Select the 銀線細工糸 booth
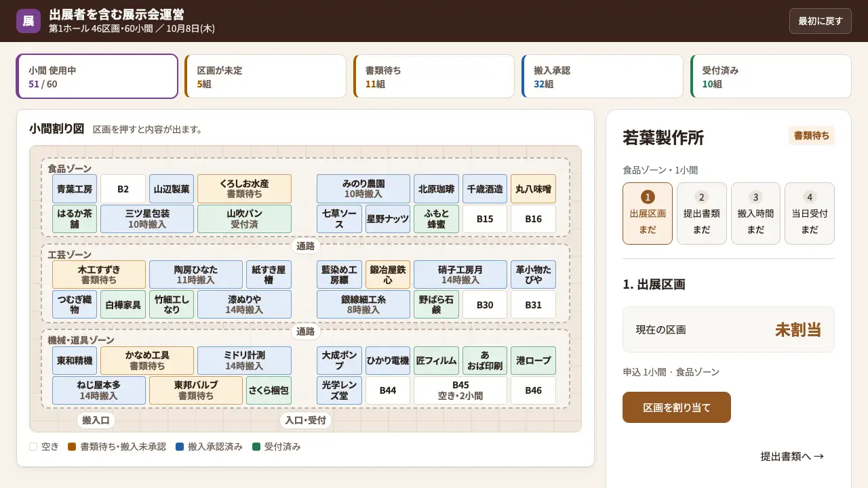 [x=363, y=304]
